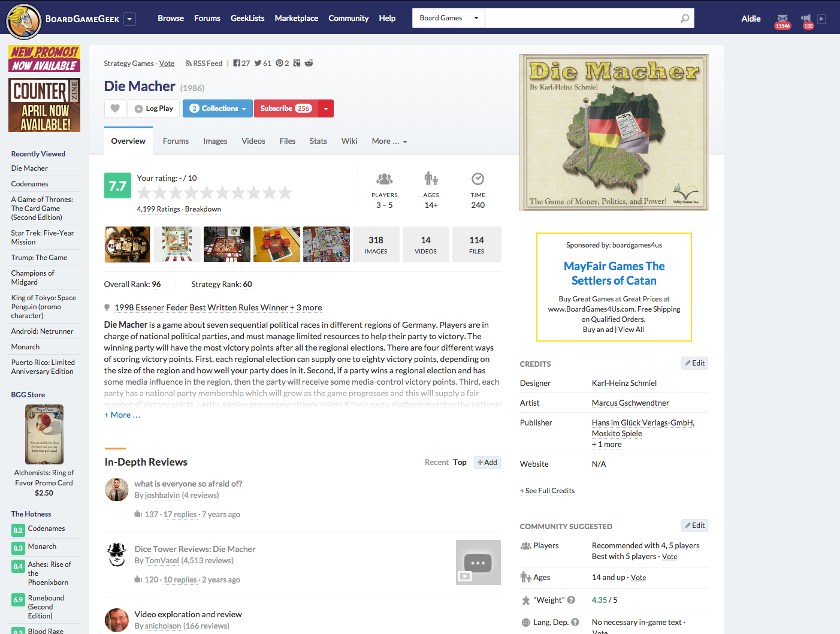Click TomVasel's avatar icon

coord(116,555)
